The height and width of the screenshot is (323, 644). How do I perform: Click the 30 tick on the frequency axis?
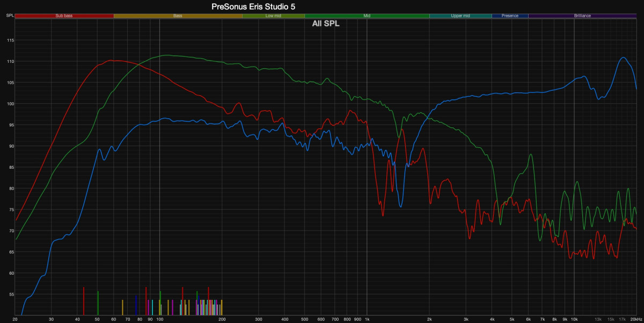(52, 319)
